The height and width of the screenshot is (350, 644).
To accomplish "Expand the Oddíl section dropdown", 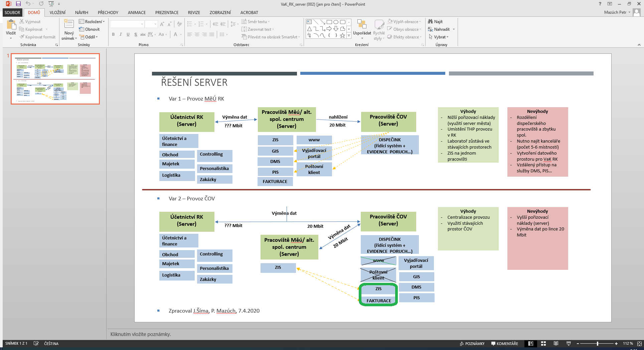I will point(89,37).
